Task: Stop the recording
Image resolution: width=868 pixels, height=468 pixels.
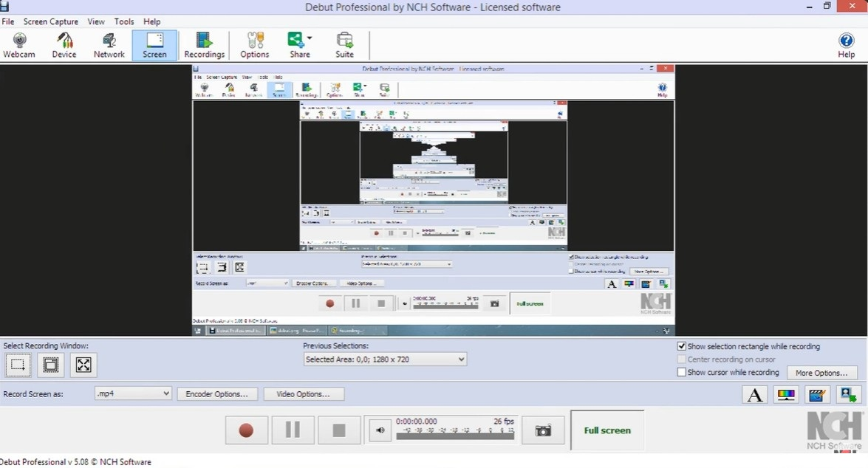Action: [x=339, y=430]
